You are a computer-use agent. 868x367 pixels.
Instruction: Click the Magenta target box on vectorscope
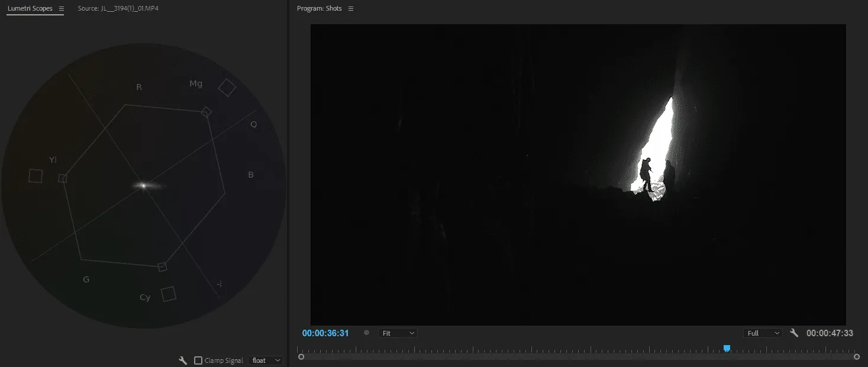[x=227, y=88]
